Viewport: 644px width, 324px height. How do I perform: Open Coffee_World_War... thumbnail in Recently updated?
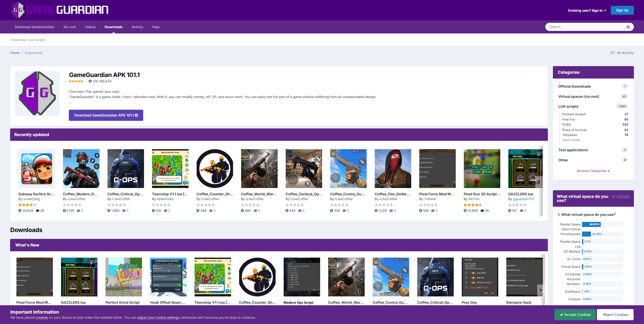[259, 168]
